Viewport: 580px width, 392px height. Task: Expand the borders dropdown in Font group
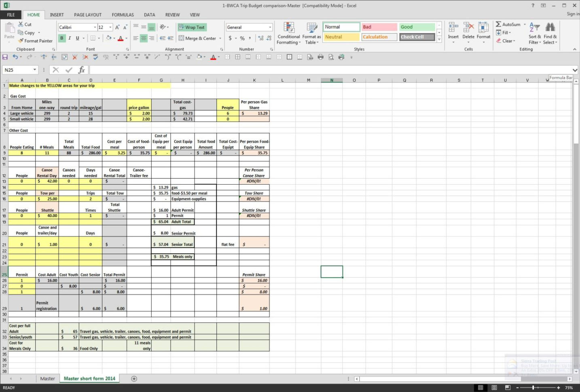coord(98,38)
